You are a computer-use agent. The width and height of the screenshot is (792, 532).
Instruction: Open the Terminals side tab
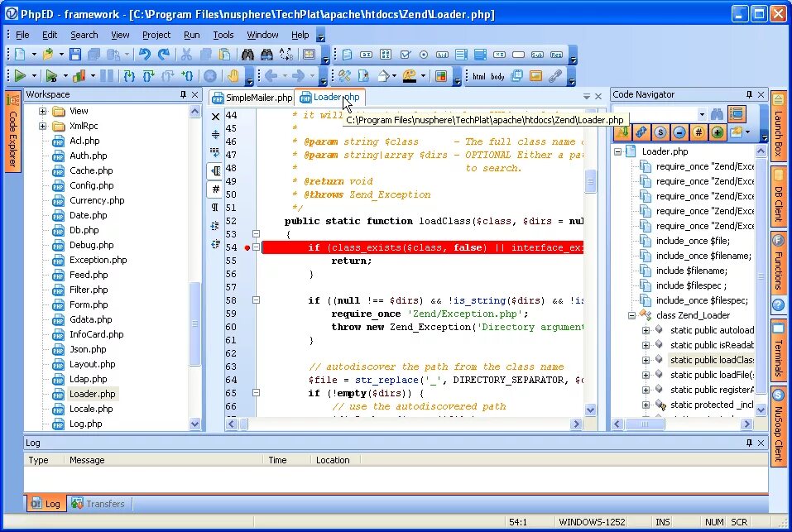click(779, 351)
